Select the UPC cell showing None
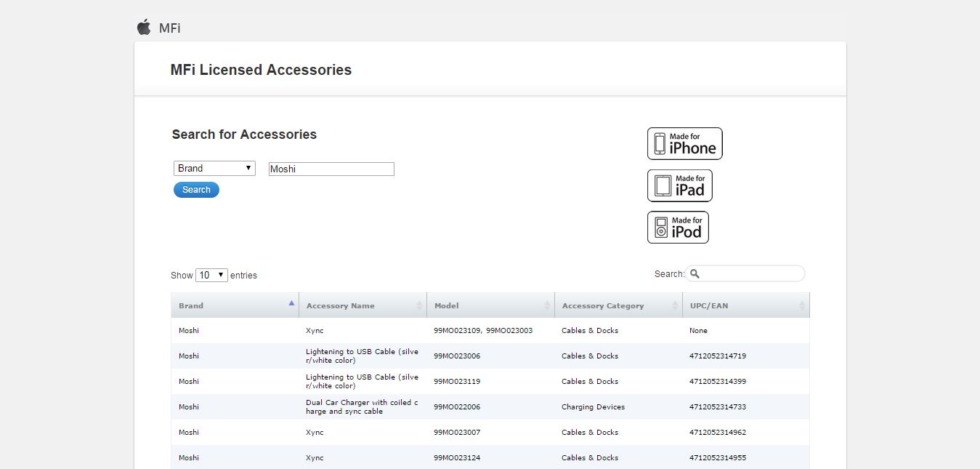 [x=698, y=331]
